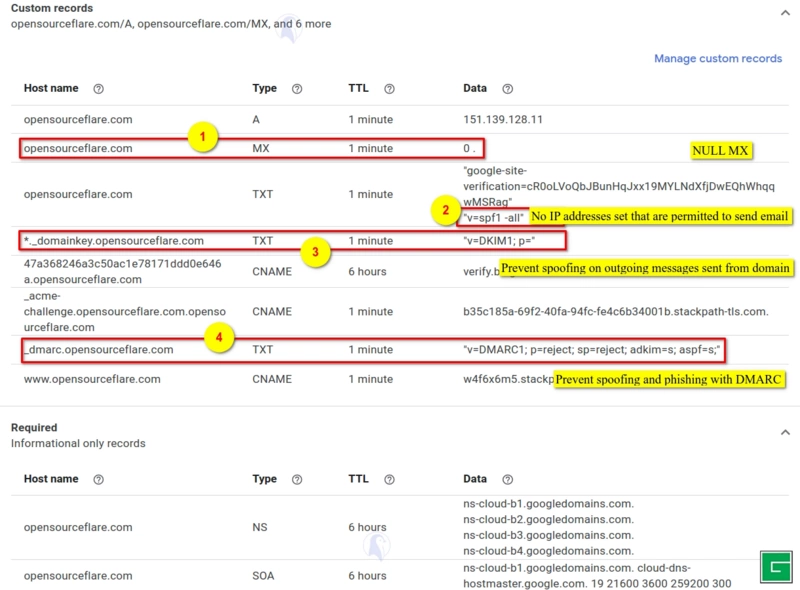Image resolution: width=800 pixels, height=590 pixels.
Task: Click help icon beside Data header in Custom records
Action: coord(508,89)
